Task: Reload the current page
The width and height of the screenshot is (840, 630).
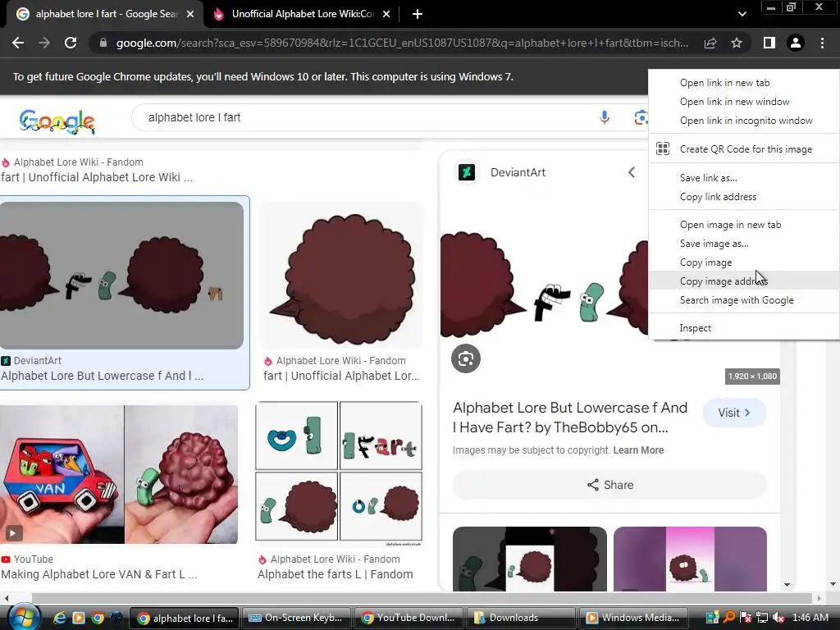Action: click(x=71, y=43)
